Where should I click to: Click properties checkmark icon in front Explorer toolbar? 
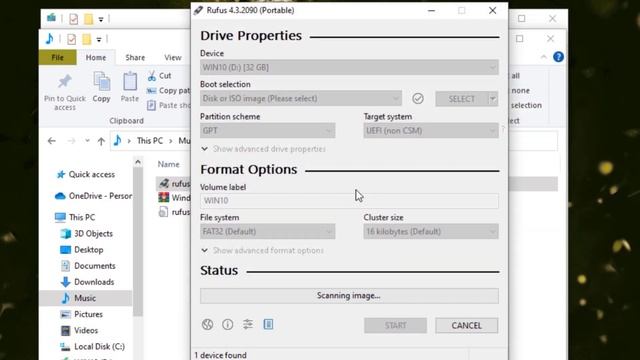71,39
